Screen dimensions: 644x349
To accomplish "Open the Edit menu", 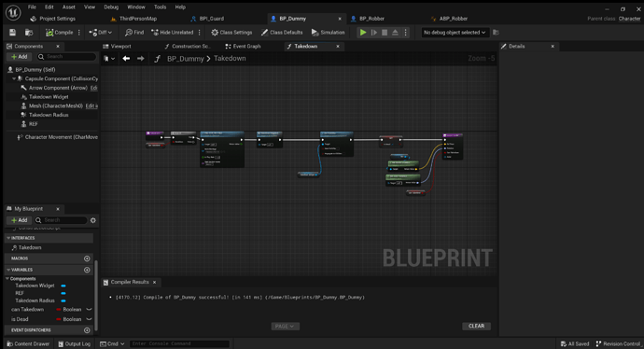I will [x=49, y=7].
